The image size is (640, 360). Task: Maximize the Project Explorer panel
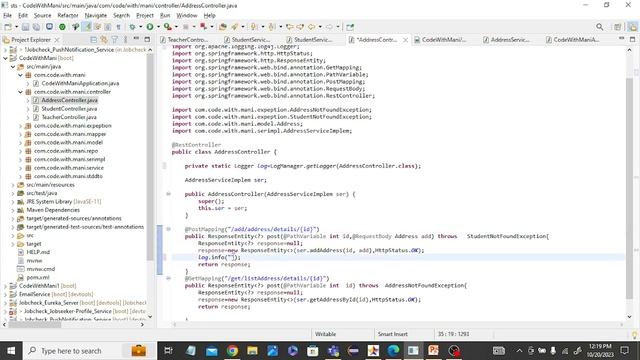[x=147, y=39]
